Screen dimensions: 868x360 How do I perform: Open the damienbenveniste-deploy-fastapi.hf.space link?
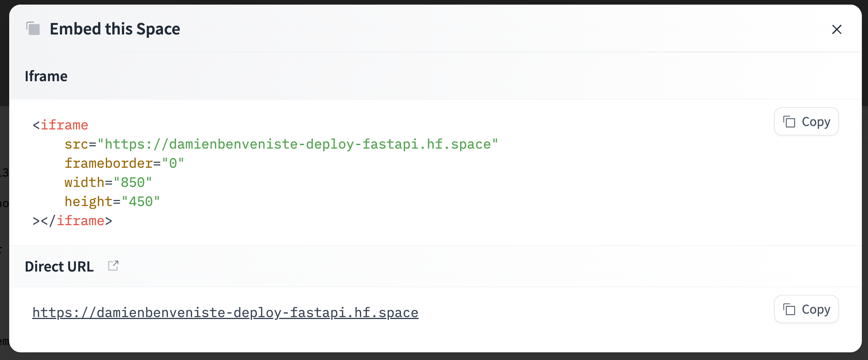point(225,312)
